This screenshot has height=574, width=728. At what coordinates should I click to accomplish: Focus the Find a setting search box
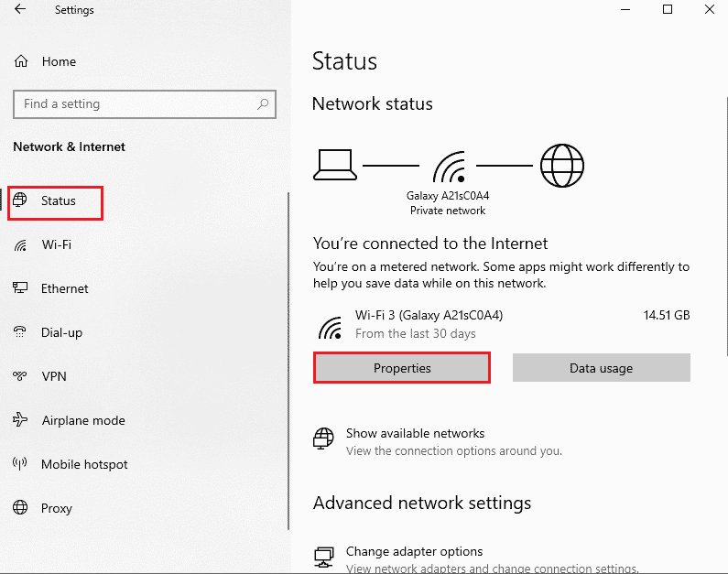click(x=145, y=104)
